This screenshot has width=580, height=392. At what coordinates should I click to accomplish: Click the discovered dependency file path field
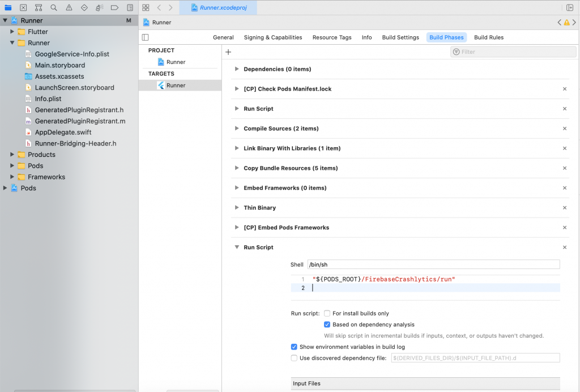coord(475,358)
